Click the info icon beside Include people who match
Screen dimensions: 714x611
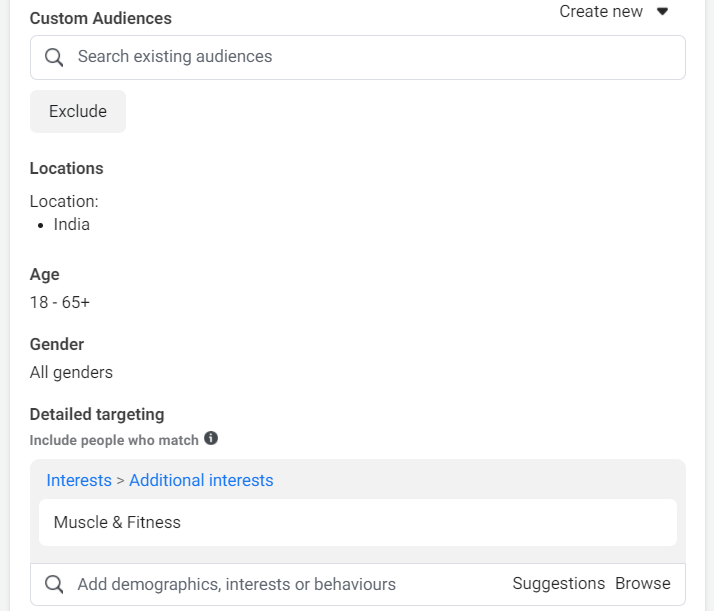211,438
